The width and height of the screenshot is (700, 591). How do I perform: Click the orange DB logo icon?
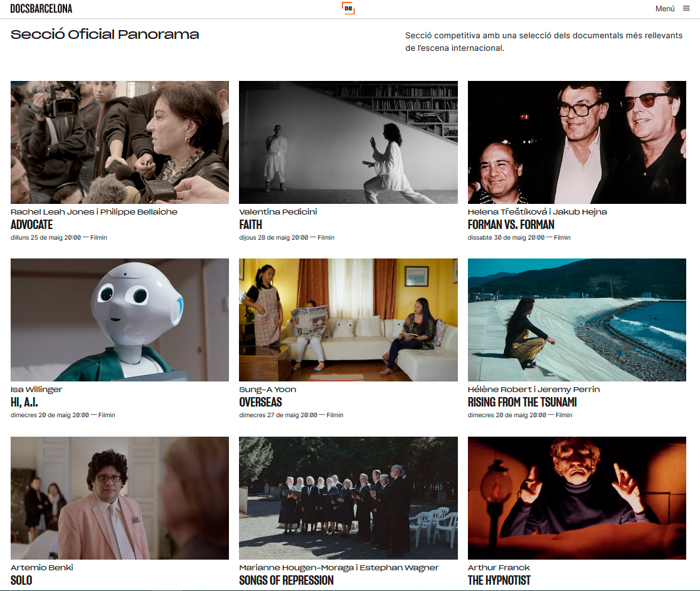pyautogui.click(x=348, y=8)
